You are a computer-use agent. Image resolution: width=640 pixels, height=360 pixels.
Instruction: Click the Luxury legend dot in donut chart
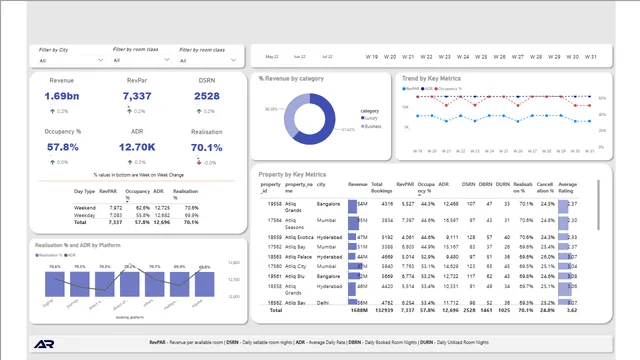[x=362, y=118]
